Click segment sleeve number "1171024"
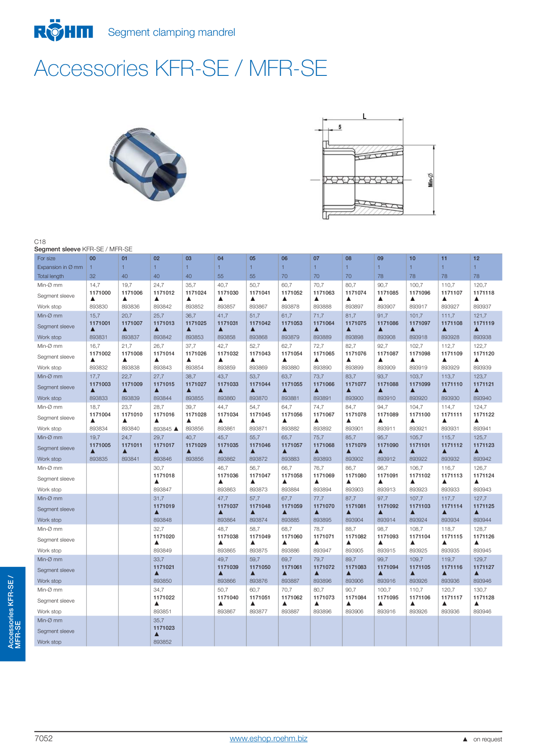Screen dimensions: 534x756 point(196,293)
